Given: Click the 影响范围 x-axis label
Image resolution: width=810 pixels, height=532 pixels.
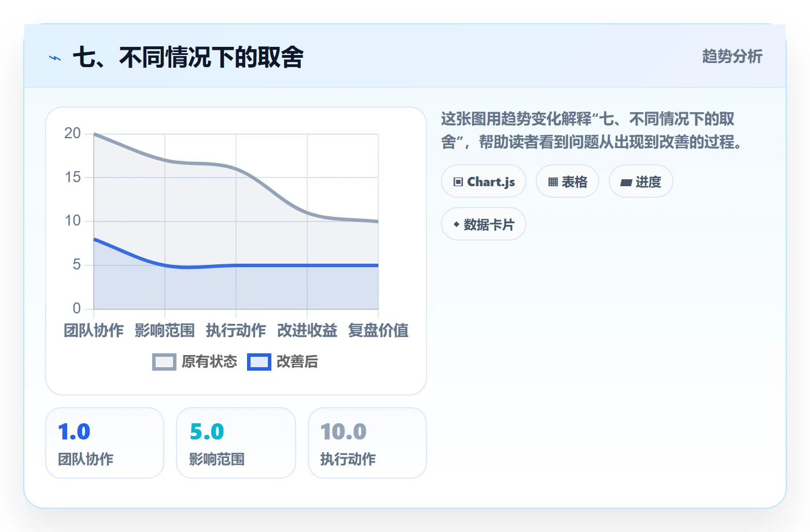Looking at the screenshot, I should (x=165, y=331).
